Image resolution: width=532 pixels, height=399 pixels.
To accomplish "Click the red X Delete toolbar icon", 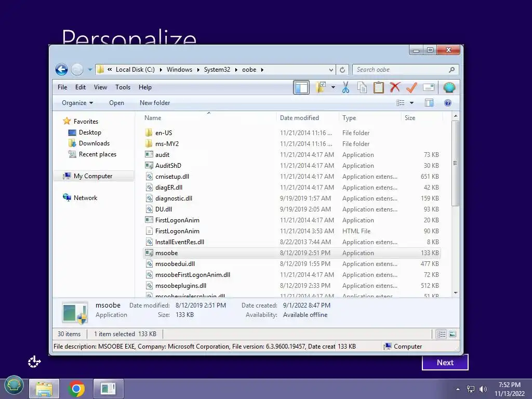I will coord(395,87).
